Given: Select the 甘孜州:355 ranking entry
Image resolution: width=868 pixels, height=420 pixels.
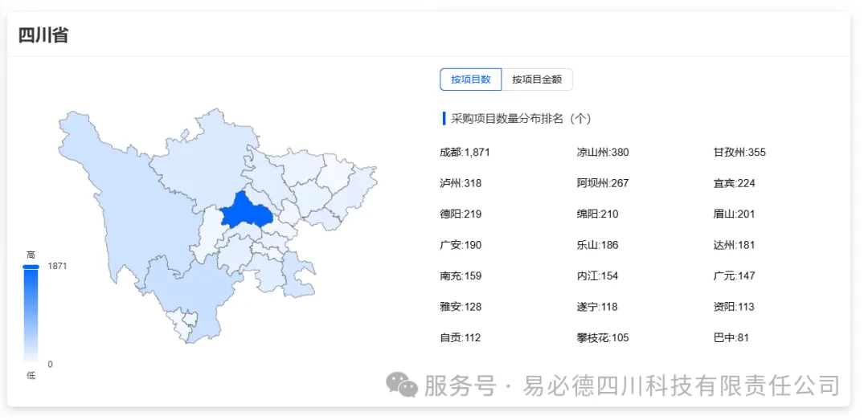Looking at the screenshot, I should point(739,152).
